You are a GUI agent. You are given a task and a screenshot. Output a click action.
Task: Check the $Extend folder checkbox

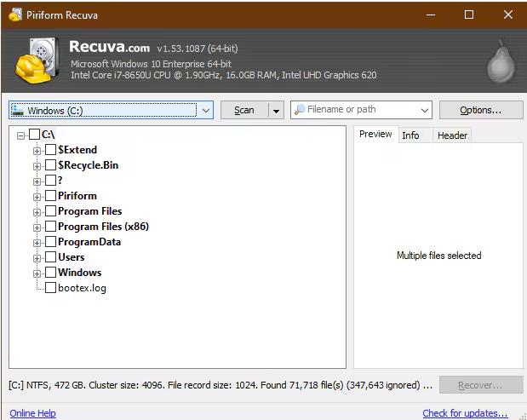(50, 150)
